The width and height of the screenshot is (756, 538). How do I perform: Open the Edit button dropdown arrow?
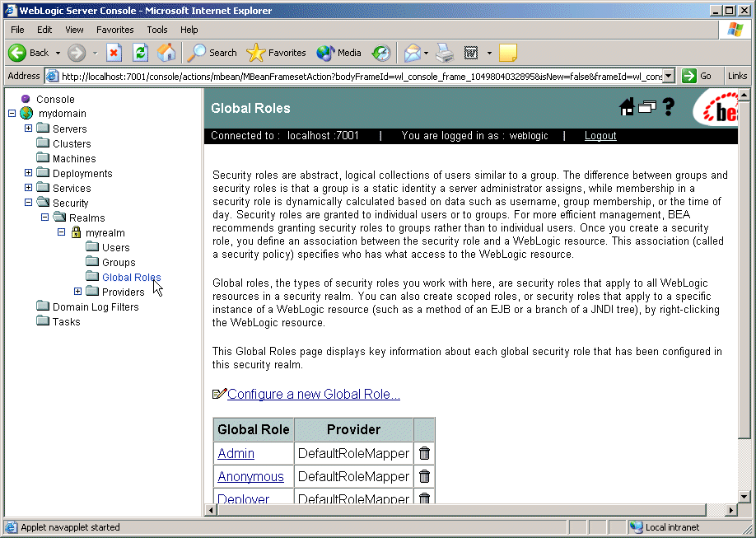pyautogui.click(x=489, y=53)
